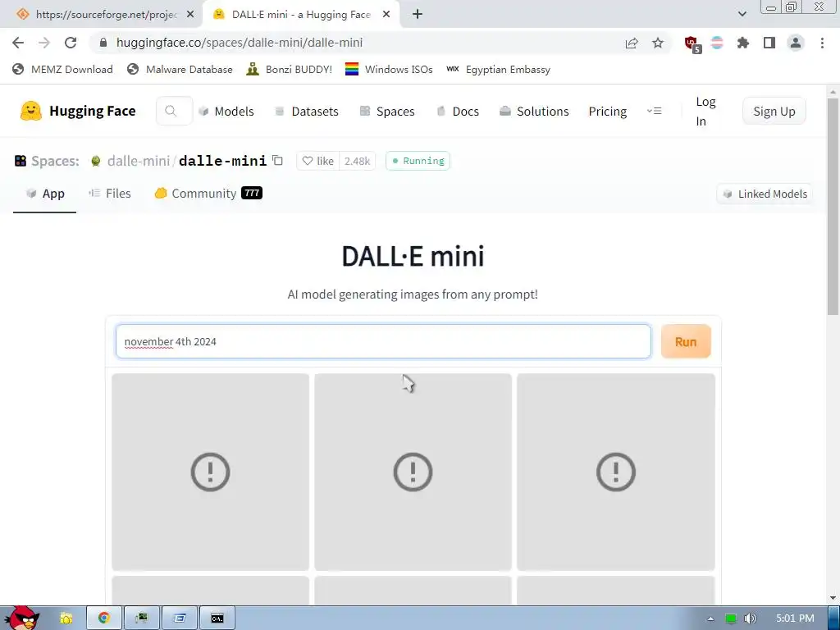Select the App tab

point(45,194)
